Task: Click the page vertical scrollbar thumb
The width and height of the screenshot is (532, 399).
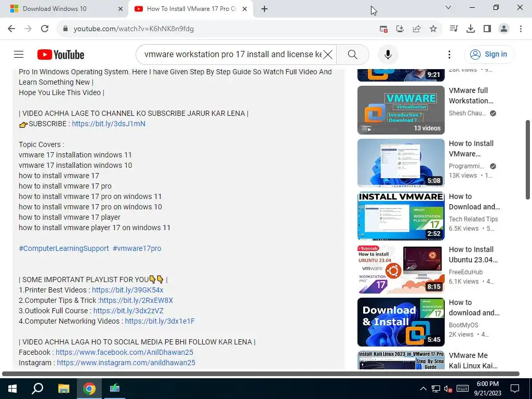Action: pos(528,159)
